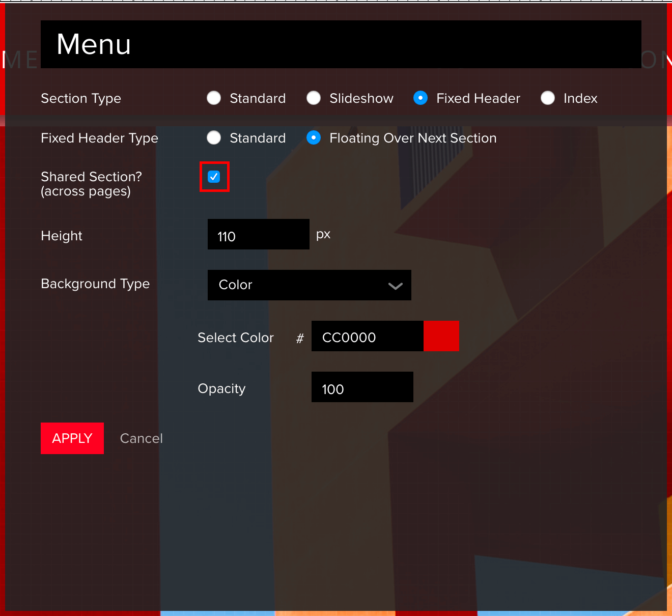Select the Fixed Header radio button
This screenshot has height=616, width=672.
point(421,98)
